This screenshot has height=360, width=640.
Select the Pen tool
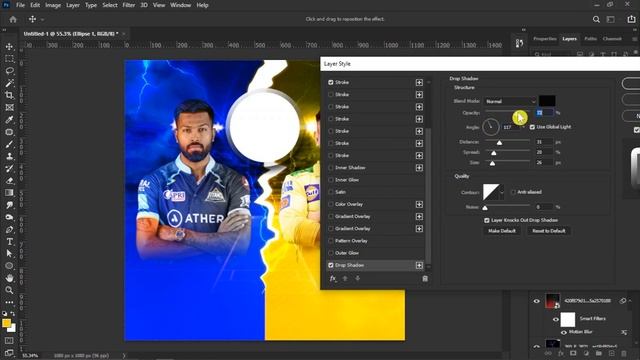[9, 229]
